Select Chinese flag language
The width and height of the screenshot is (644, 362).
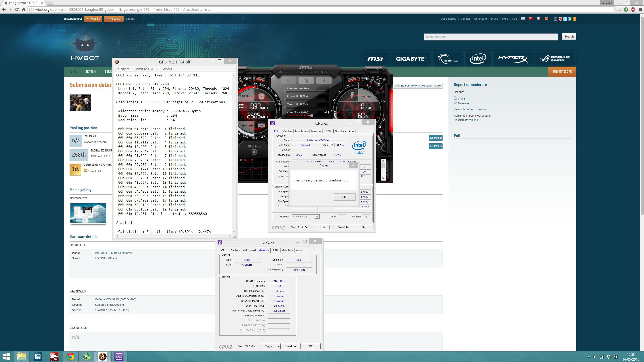[x=531, y=19]
